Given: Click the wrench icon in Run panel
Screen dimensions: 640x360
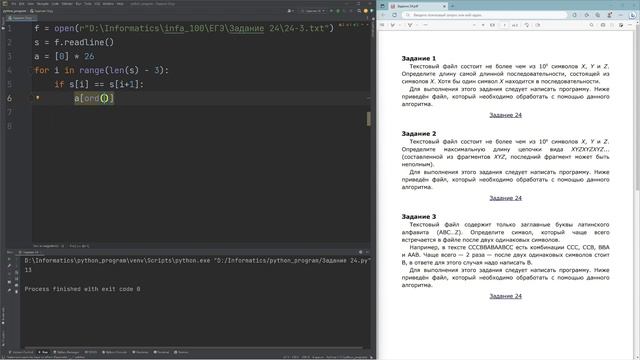Looking at the screenshot, I should (x=9, y=266).
